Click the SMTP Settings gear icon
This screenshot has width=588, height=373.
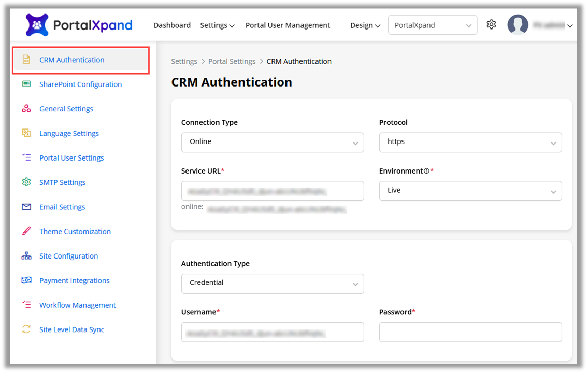pos(26,182)
